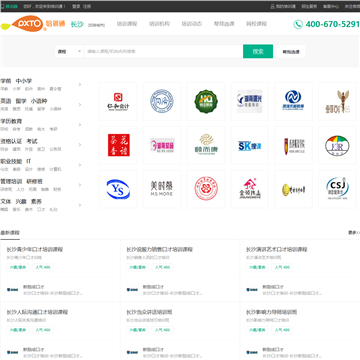The image size is (360, 360).
Task: Expand the 职业技能 IT category arrow
Action: click(x=80, y=165)
